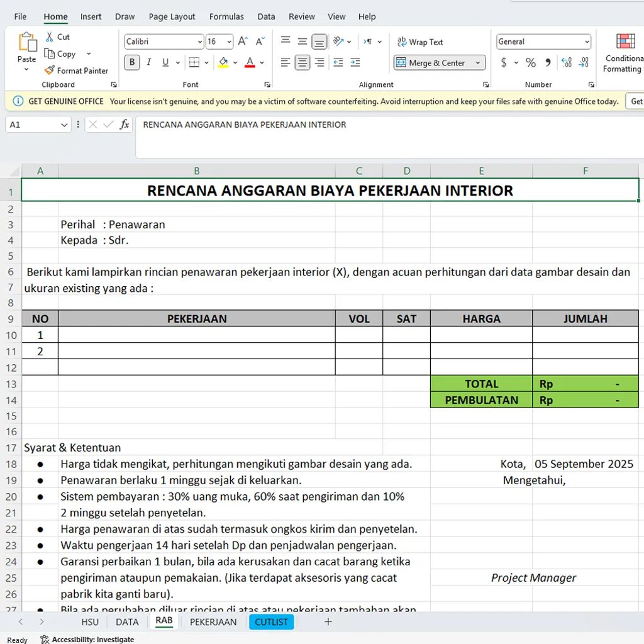Switch to the Page Layout tab
Screen dimensions: 644x644
tap(172, 17)
